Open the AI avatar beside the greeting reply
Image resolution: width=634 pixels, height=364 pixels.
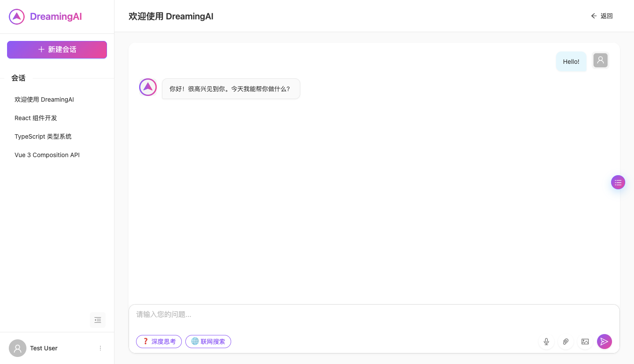tap(148, 87)
